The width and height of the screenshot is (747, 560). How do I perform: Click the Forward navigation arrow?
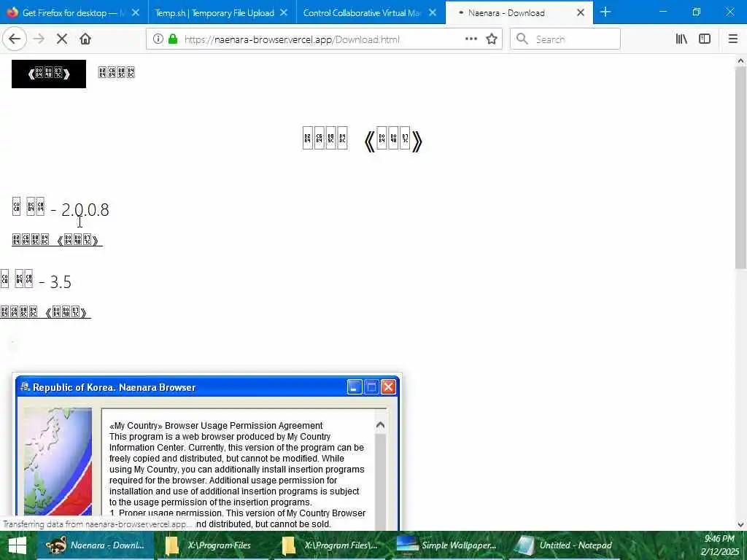(39, 39)
